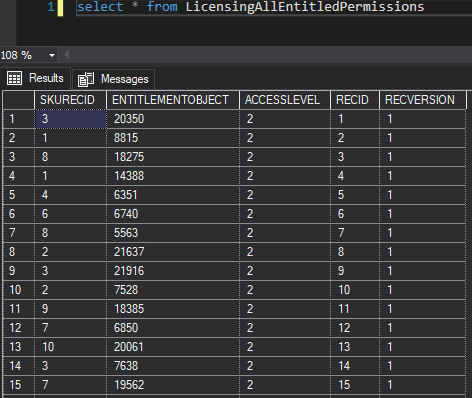This screenshot has width=472, height=398.
Task: Switch to the Messages tab
Action: (x=113, y=79)
